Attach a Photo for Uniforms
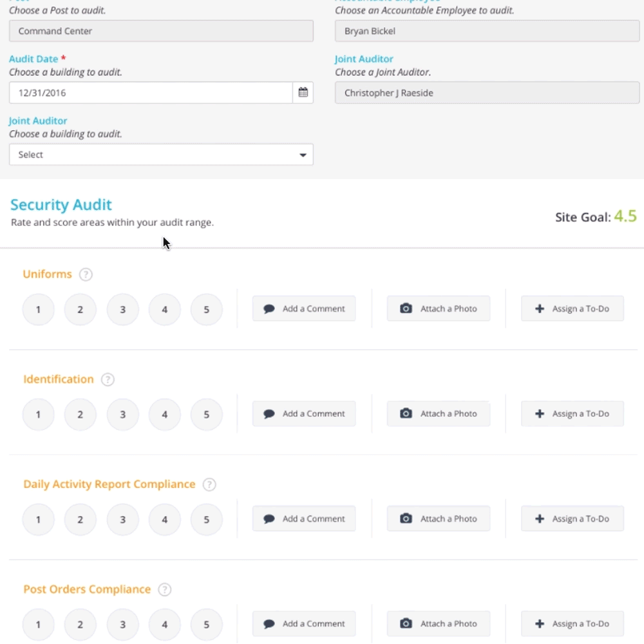Screen dimensions: 644x644 tap(438, 308)
